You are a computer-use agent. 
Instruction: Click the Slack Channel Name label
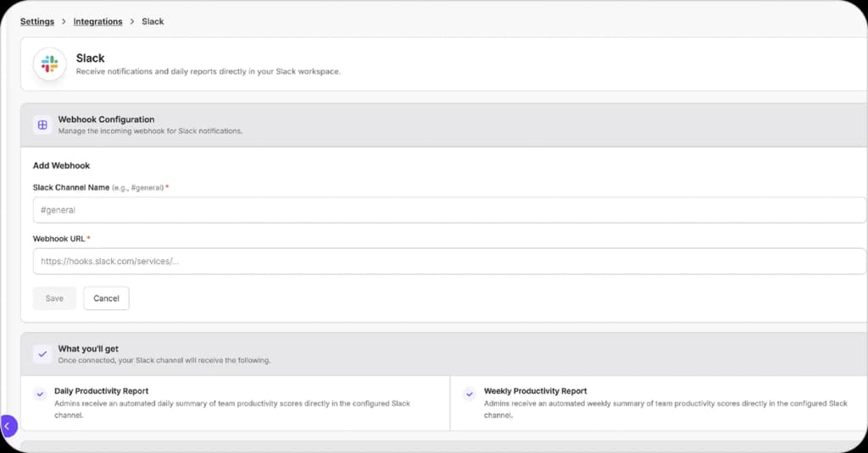[71, 187]
